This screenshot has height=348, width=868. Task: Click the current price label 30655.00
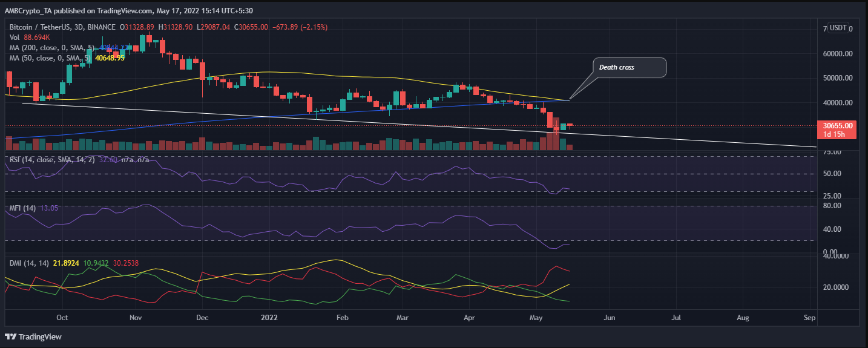tap(838, 126)
